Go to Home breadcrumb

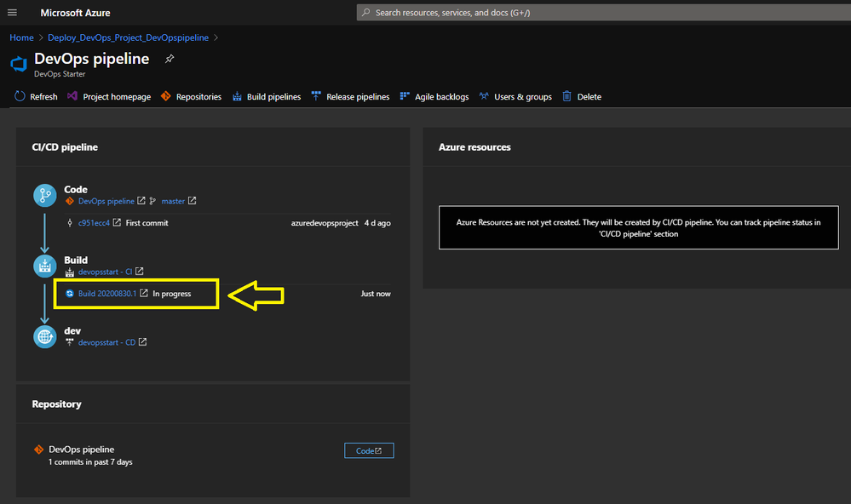pos(21,37)
